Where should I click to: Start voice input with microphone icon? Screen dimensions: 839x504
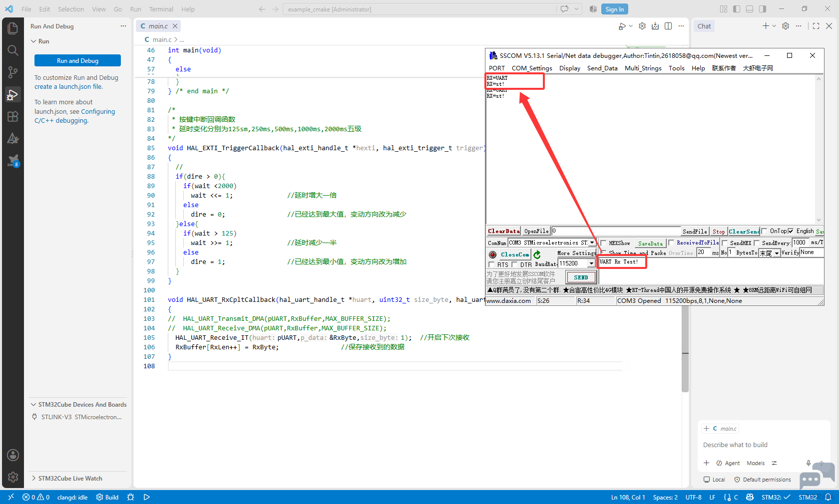809,463
